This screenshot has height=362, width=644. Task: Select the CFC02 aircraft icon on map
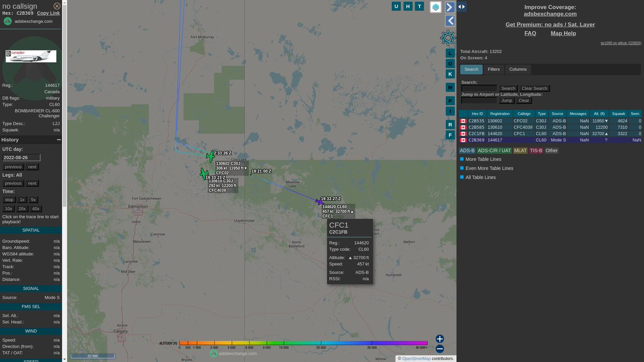(x=210, y=157)
